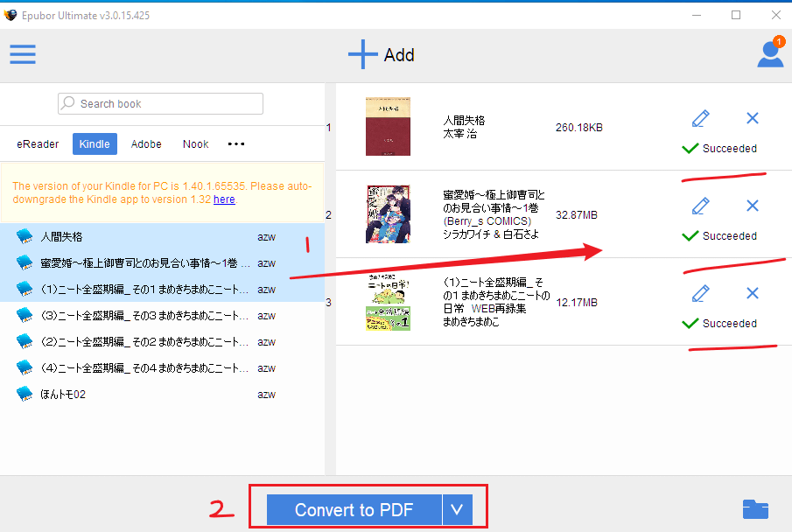The width and height of the screenshot is (792, 532).
Task: Click the azw format of ほんトモ02
Action: pos(266,394)
